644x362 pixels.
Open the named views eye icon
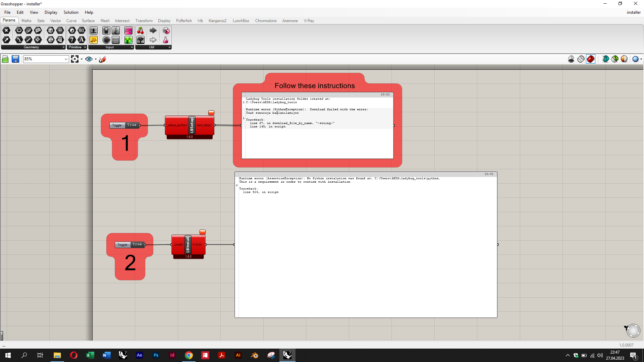pyautogui.click(x=89, y=59)
